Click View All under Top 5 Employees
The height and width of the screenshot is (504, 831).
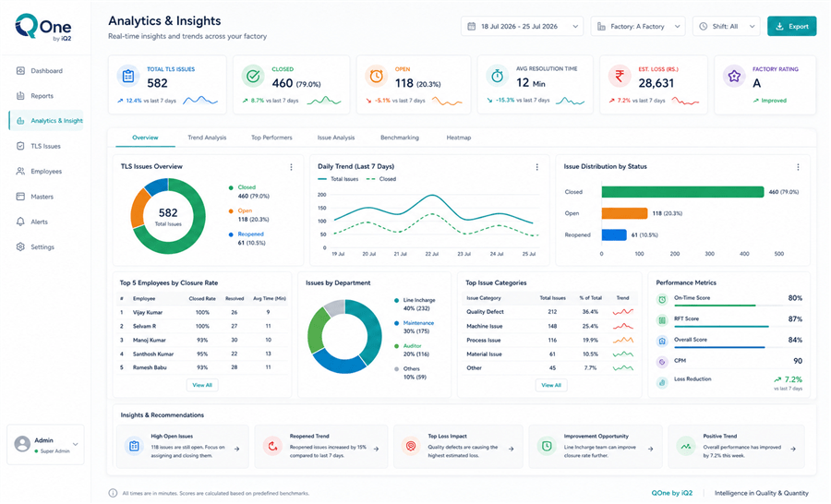tap(202, 385)
